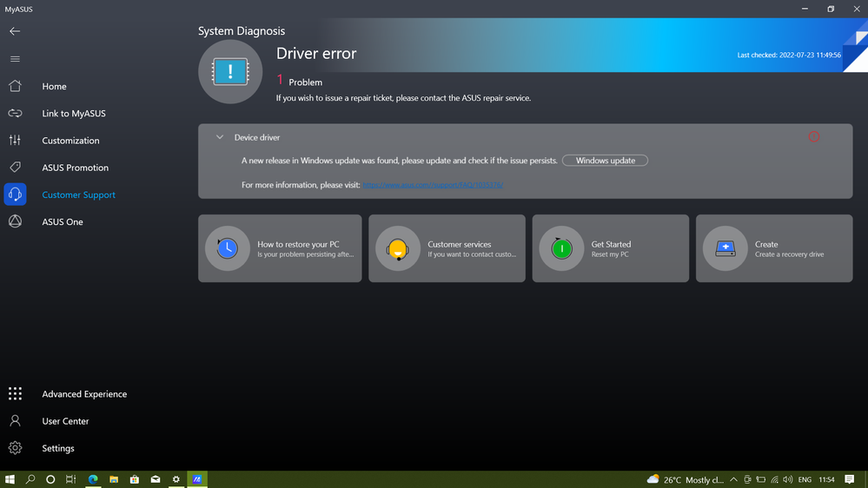
Task: Click the green power Get Started icon
Action: [x=561, y=248]
